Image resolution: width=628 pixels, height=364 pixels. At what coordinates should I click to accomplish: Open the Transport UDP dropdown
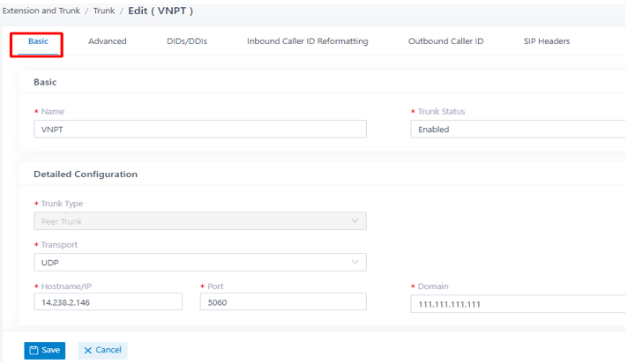(200, 263)
